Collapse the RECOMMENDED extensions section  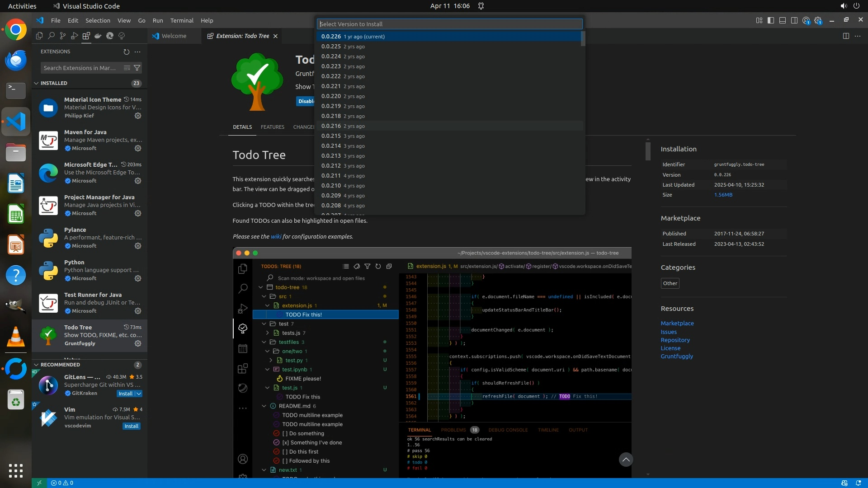[36, 365]
